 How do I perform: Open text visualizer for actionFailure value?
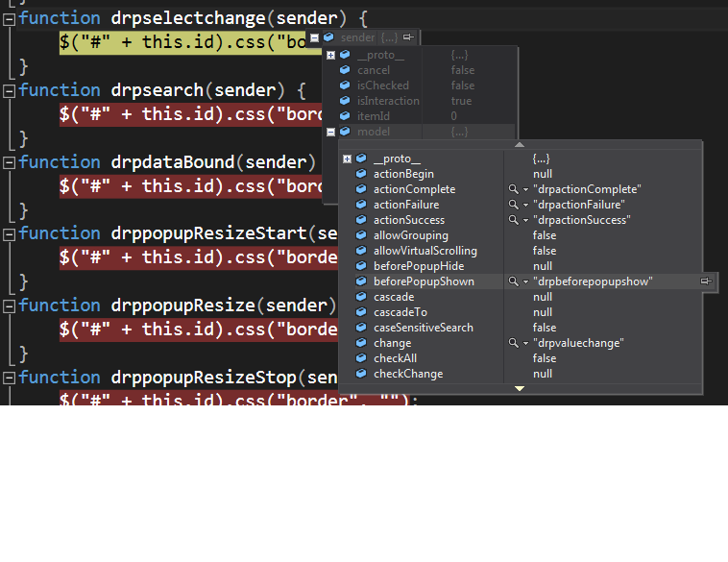click(x=513, y=205)
